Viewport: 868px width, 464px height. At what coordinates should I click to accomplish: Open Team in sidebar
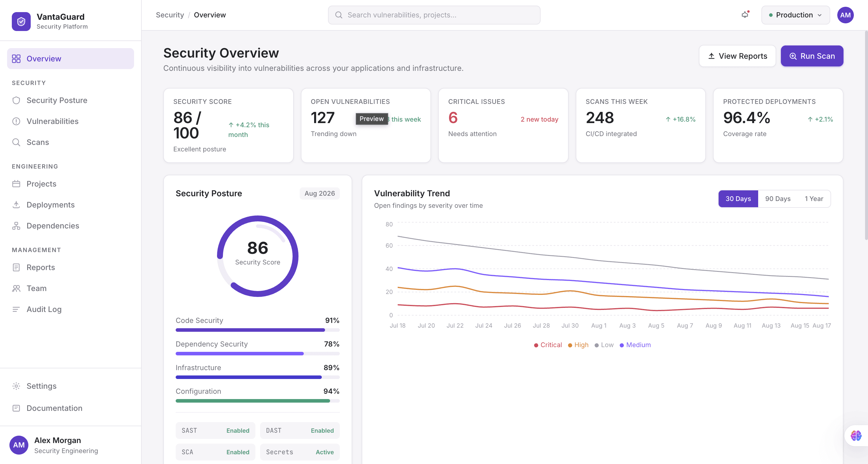tap(71, 288)
